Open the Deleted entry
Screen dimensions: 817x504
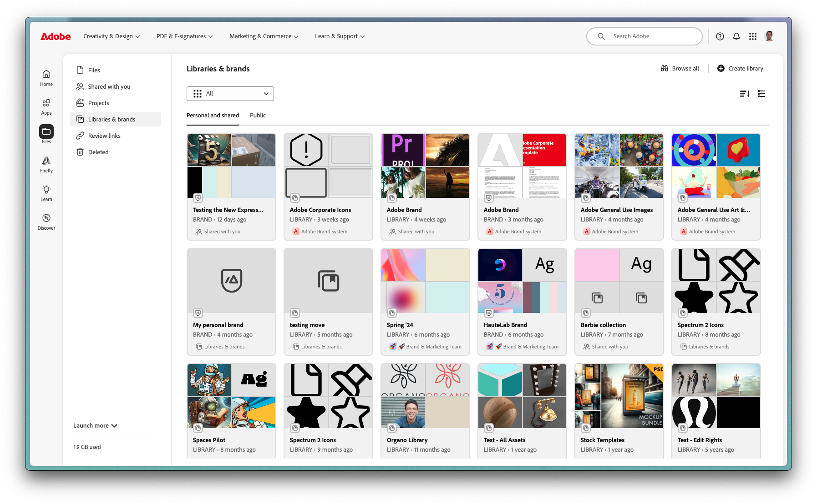tap(116, 152)
